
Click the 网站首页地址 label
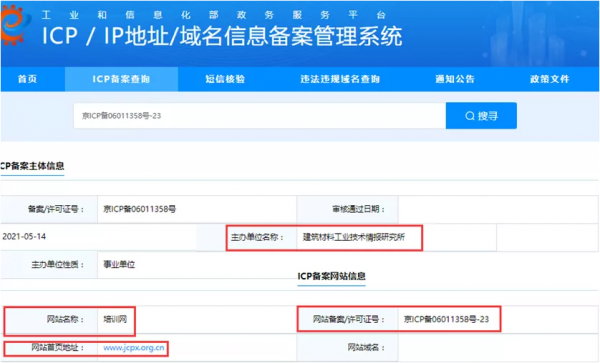[57, 348]
